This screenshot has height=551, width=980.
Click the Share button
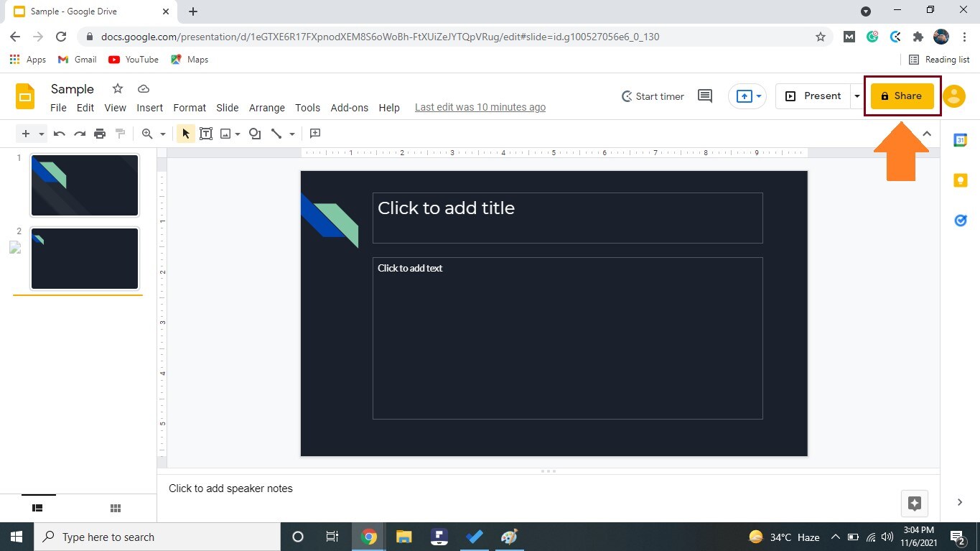(x=902, y=96)
